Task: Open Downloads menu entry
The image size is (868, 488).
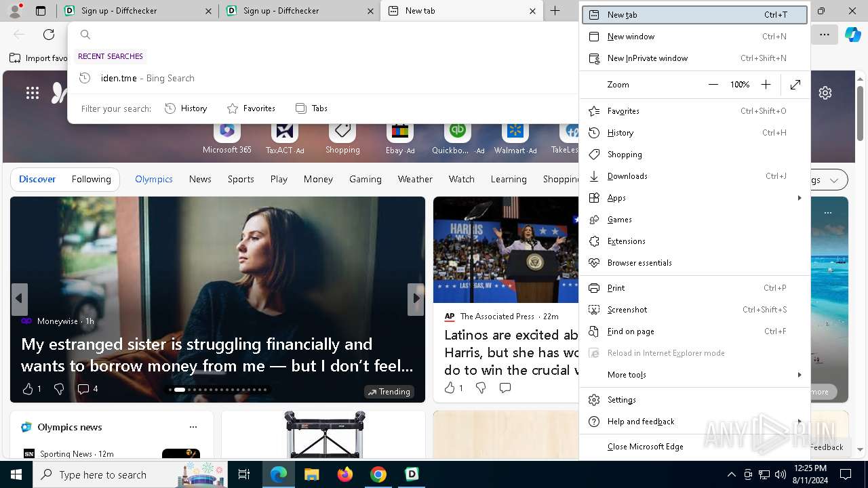Action: pyautogui.click(x=694, y=176)
